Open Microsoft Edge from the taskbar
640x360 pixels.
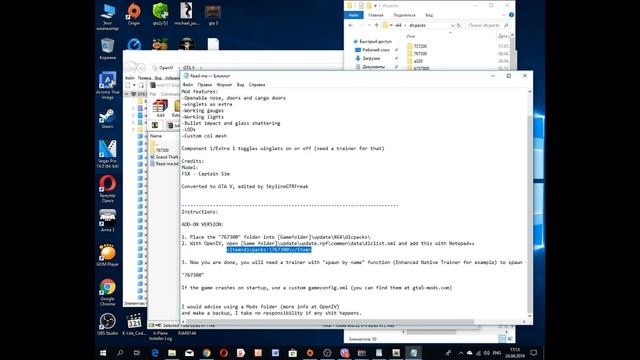(155, 353)
